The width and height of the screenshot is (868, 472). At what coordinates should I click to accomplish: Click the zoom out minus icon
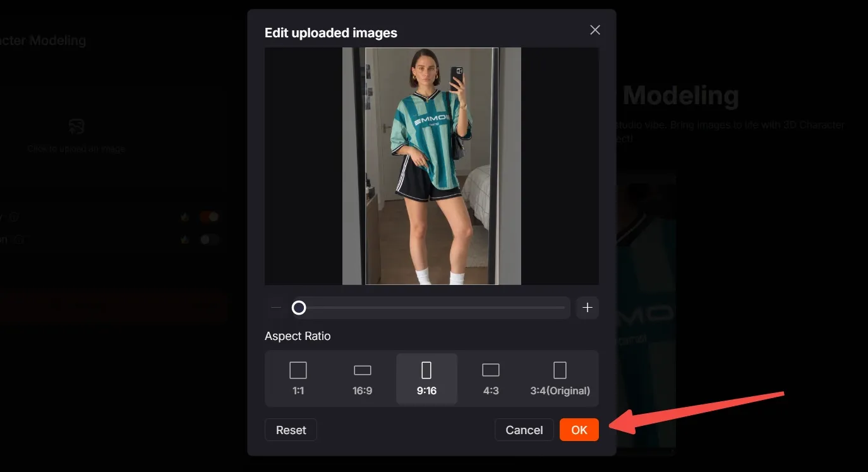coord(275,308)
